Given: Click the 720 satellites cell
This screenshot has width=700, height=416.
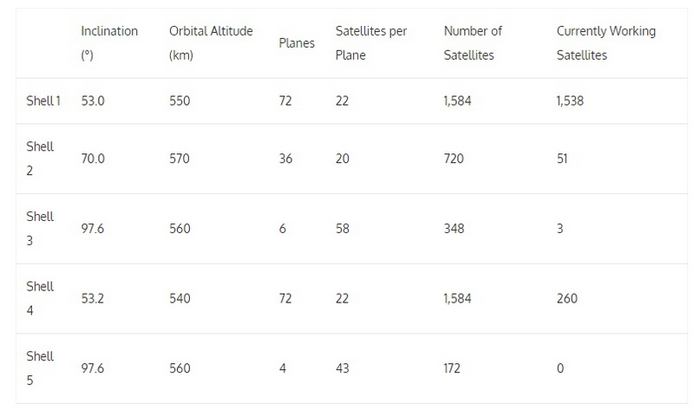Looking at the screenshot, I should [x=453, y=159].
